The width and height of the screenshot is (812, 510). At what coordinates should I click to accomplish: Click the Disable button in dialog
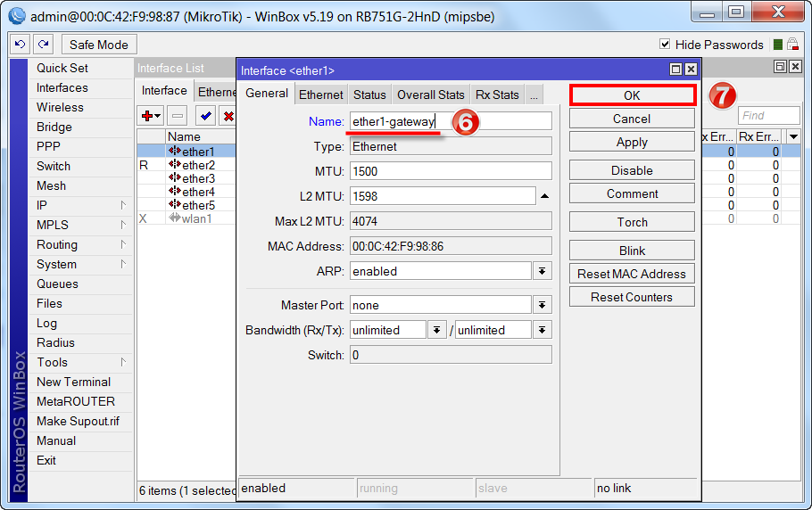[x=632, y=170]
